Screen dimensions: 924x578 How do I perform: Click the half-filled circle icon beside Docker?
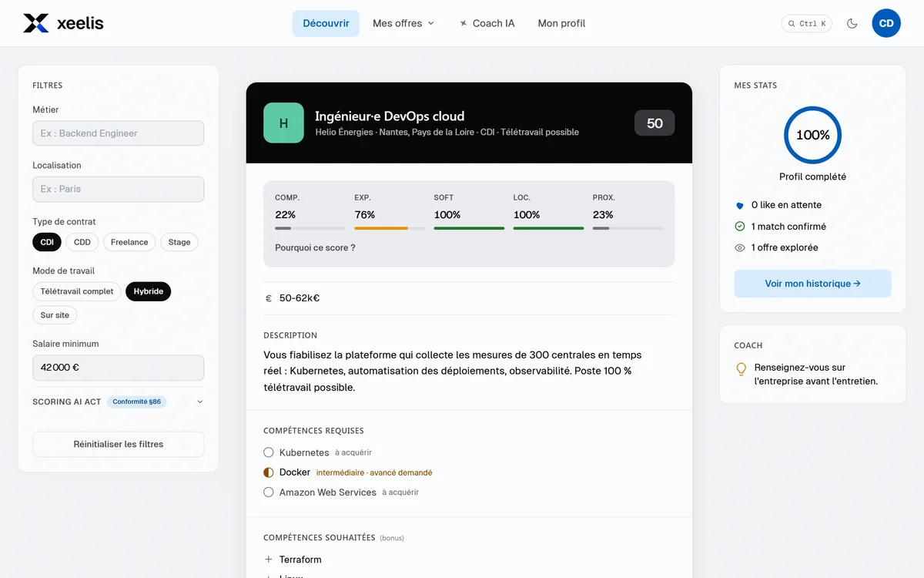269,472
